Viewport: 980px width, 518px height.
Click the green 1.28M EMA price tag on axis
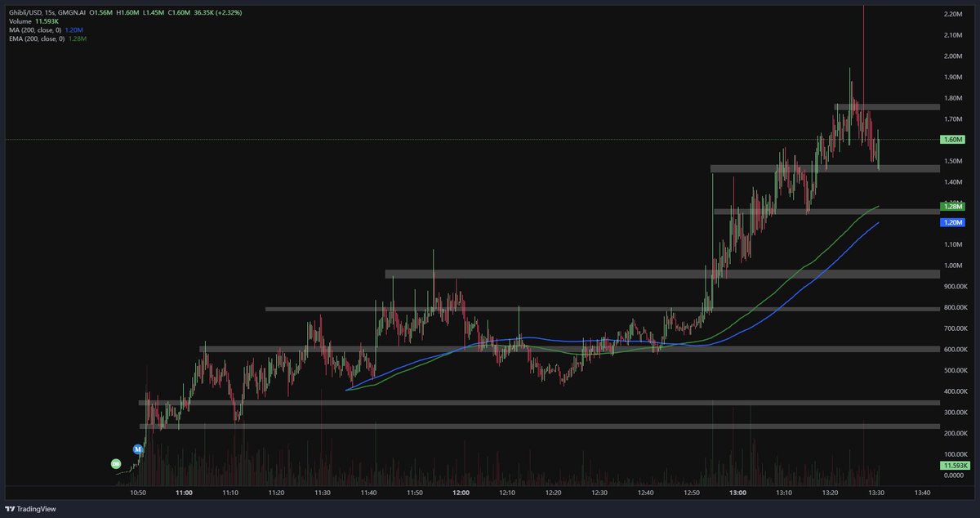click(953, 208)
